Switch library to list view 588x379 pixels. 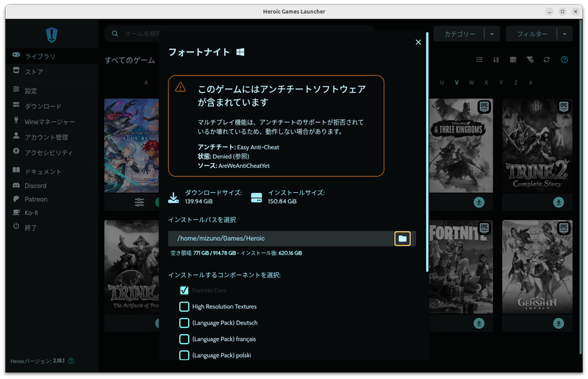tap(479, 60)
